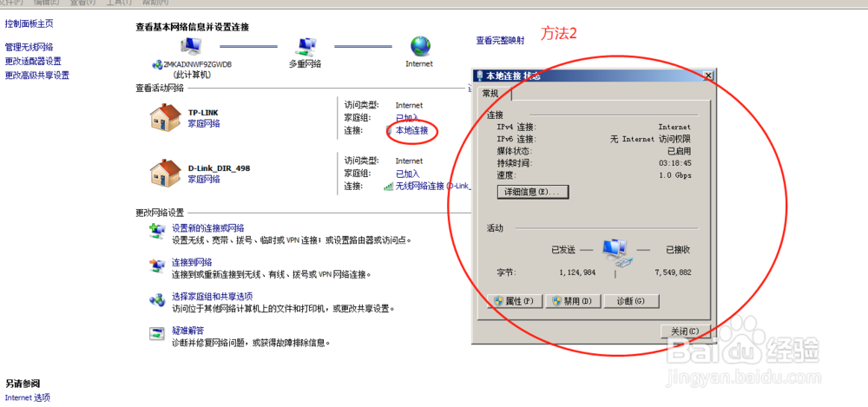Click the multiple networks icon
The height and width of the screenshot is (407, 868).
point(306,47)
